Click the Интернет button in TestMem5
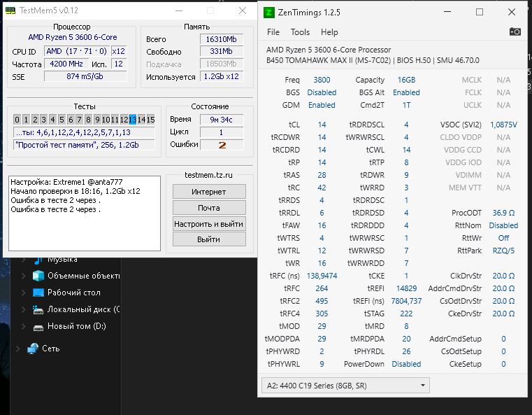Image resolution: width=532 pixels, height=415 pixels. point(209,192)
